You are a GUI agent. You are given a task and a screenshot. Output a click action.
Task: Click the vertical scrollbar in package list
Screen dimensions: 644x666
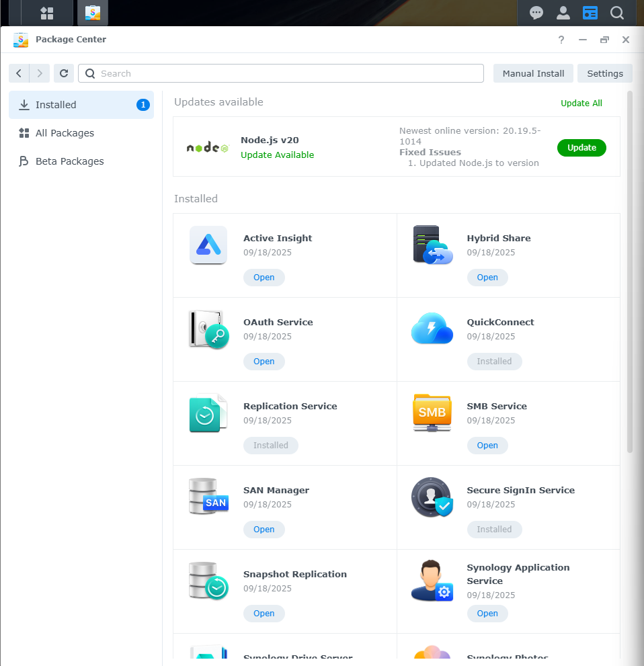[630, 269]
